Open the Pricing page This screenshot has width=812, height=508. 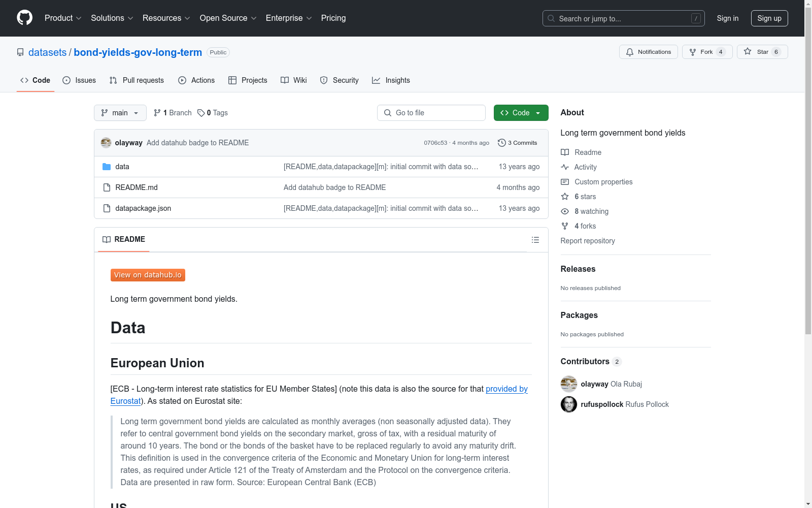pyautogui.click(x=333, y=18)
